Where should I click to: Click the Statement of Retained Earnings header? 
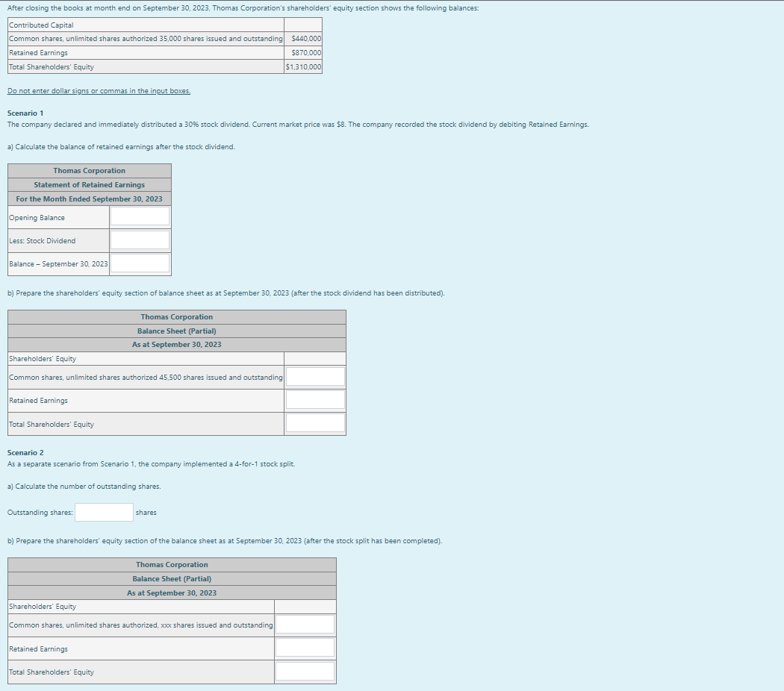click(x=89, y=184)
